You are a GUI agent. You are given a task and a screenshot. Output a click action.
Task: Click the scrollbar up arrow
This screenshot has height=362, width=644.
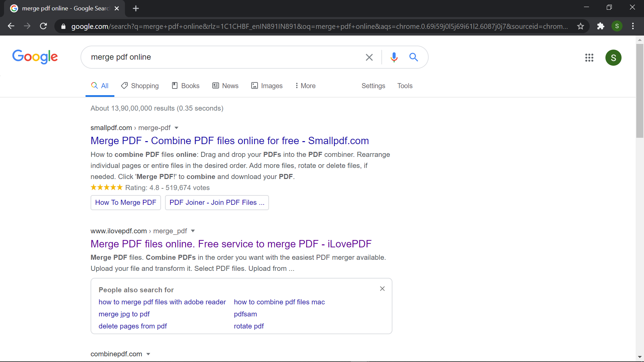click(640, 40)
